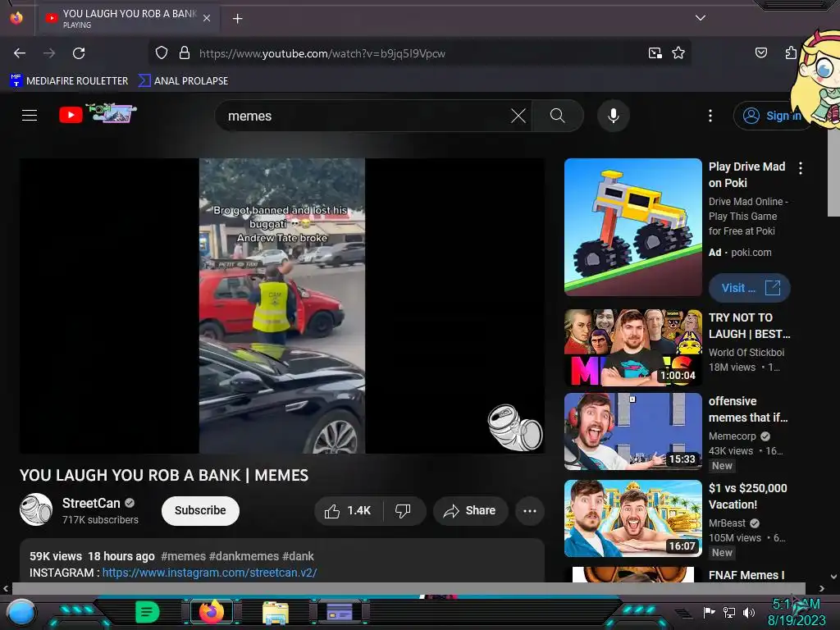Open the StreetCan Instagram link

click(x=209, y=573)
